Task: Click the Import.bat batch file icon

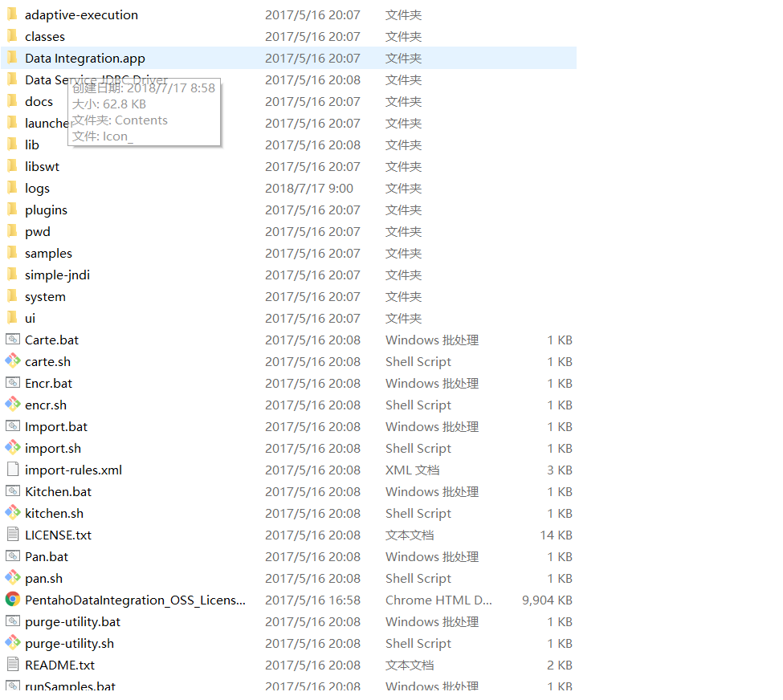Action: click(13, 426)
